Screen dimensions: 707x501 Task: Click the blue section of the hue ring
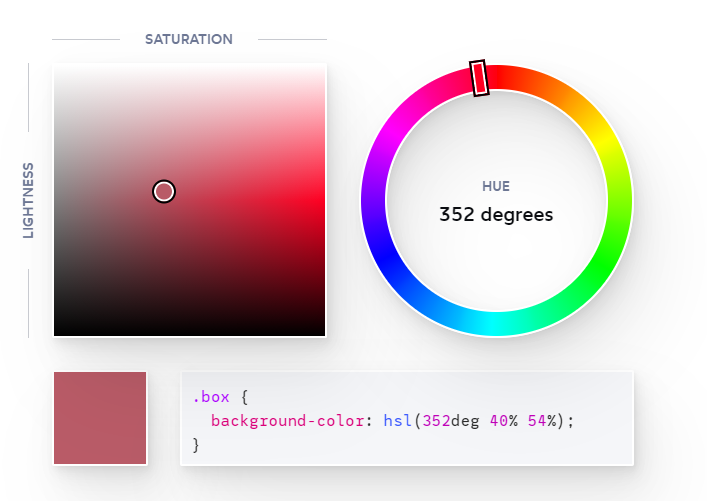point(390,264)
